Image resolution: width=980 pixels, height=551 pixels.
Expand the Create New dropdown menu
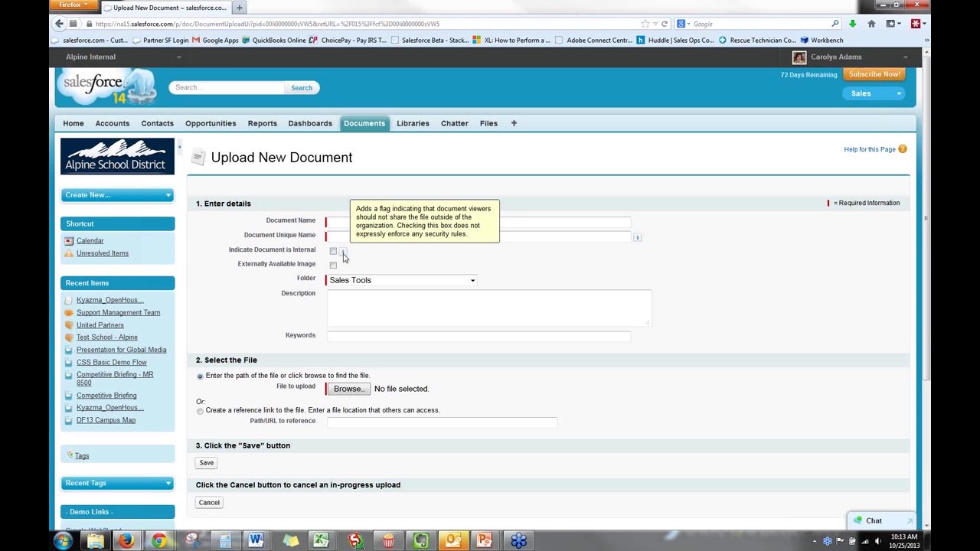(x=117, y=195)
